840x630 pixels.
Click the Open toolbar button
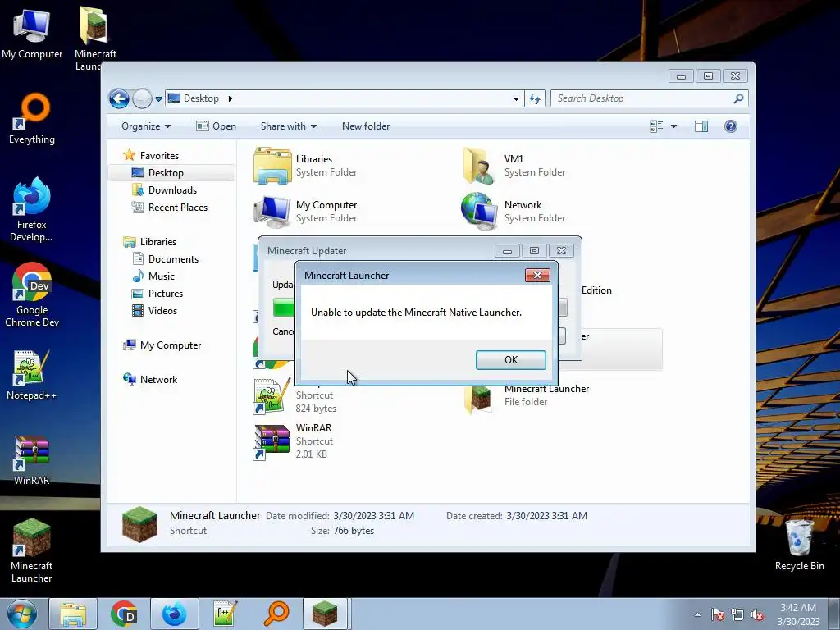click(216, 126)
